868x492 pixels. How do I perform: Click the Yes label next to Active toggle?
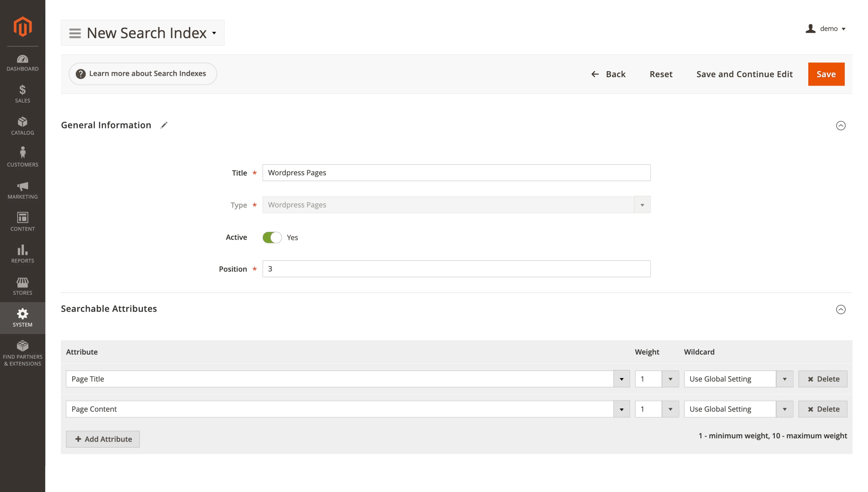tap(292, 238)
